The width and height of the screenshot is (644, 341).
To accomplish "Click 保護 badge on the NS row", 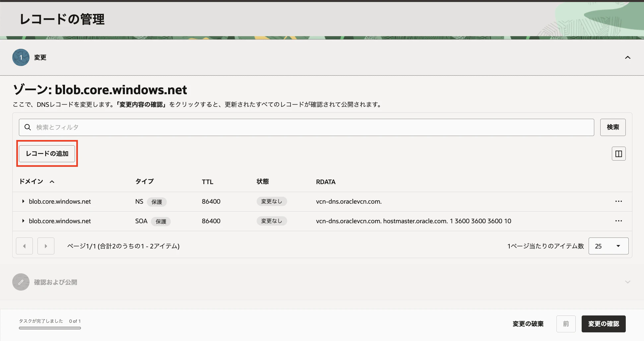I will pos(157,202).
